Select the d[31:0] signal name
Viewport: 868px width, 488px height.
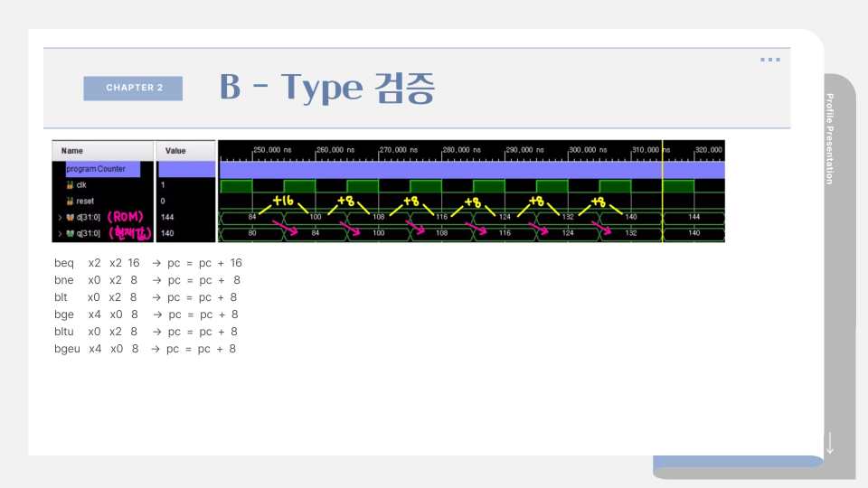point(89,218)
